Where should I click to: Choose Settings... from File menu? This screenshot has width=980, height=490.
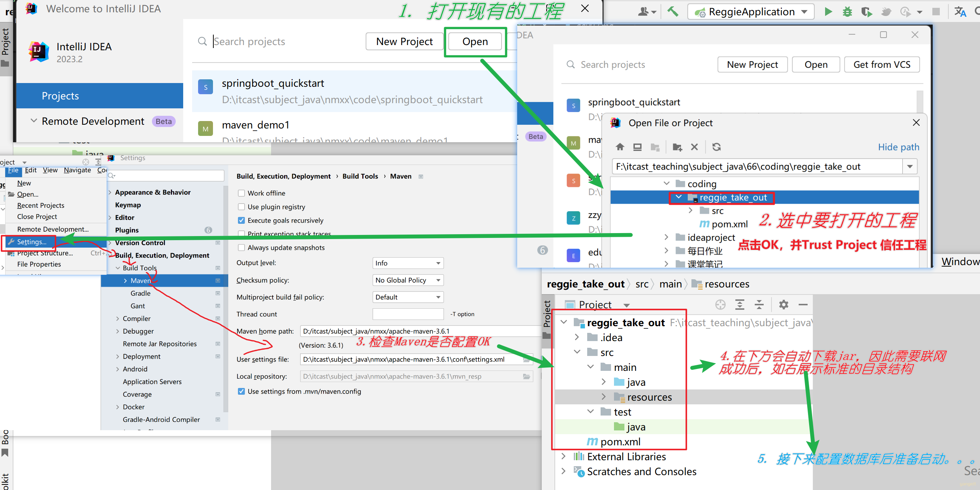pyautogui.click(x=32, y=242)
